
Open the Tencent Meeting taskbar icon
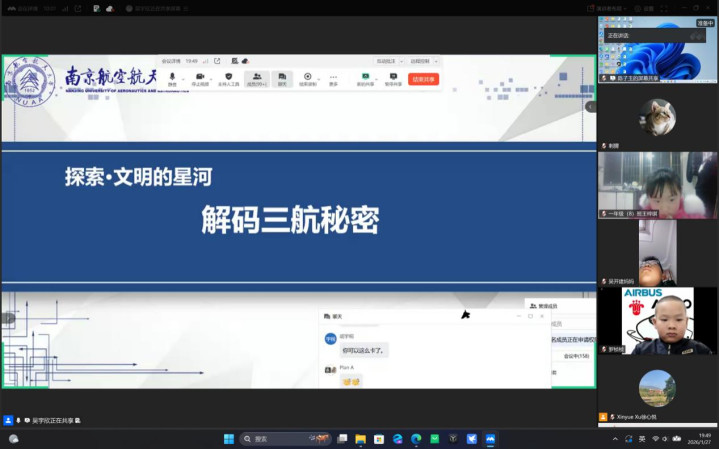[x=490, y=439]
